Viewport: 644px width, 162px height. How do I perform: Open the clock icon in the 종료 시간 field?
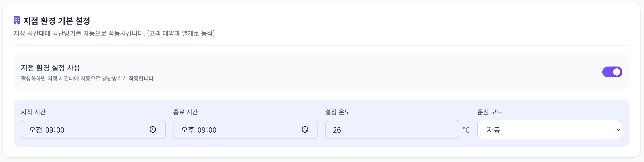click(305, 130)
